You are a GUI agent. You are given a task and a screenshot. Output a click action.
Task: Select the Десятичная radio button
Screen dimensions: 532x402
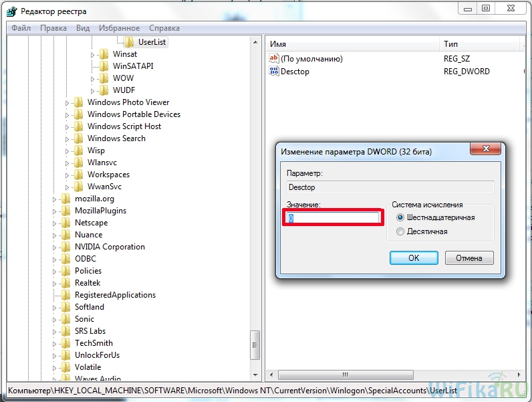[401, 231]
